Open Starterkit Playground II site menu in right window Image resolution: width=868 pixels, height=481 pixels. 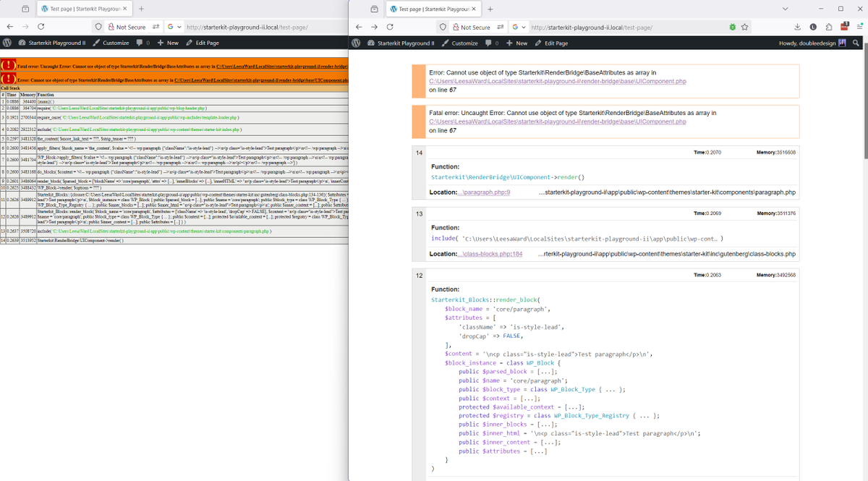coord(401,43)
